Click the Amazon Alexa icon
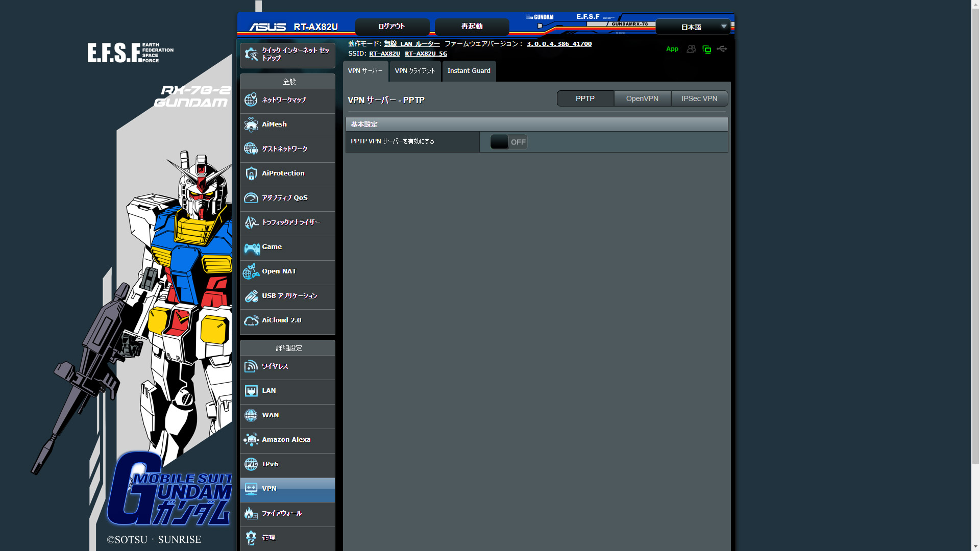The height and width of the screenshot is (551, 980). point(251,440)
